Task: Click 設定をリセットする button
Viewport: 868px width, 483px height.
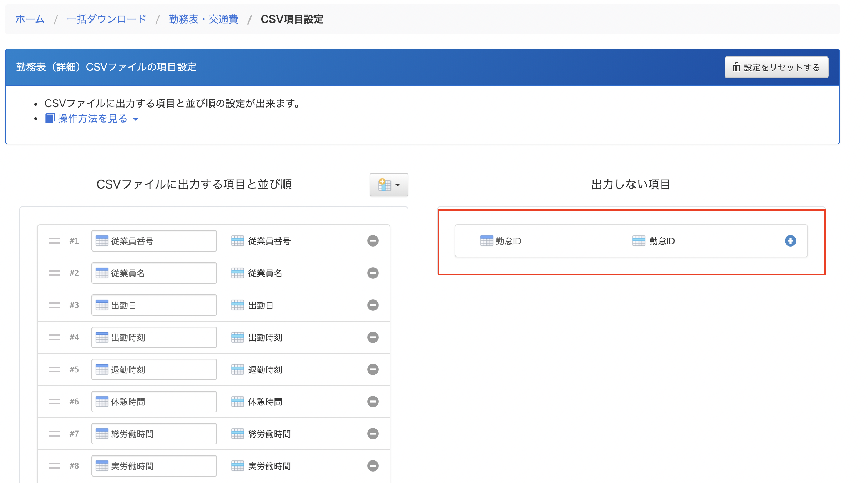Action: click(776, 67)
